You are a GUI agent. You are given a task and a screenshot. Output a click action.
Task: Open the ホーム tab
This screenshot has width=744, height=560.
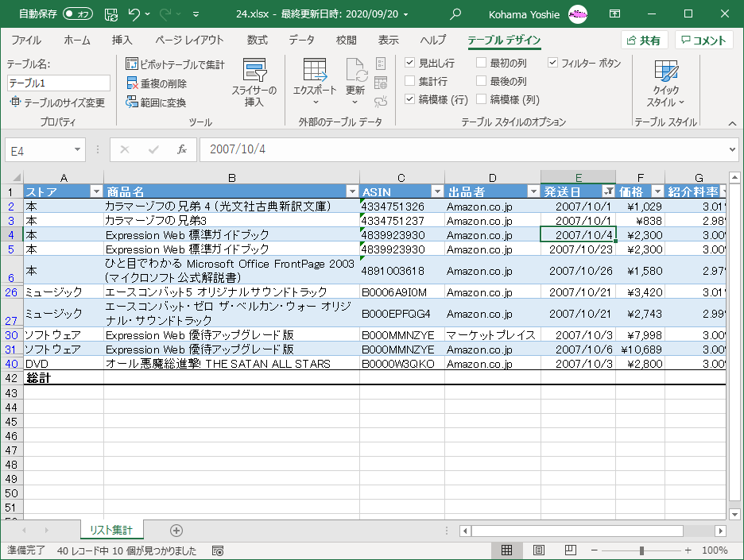pyautogui.click(x=77, y=41)
